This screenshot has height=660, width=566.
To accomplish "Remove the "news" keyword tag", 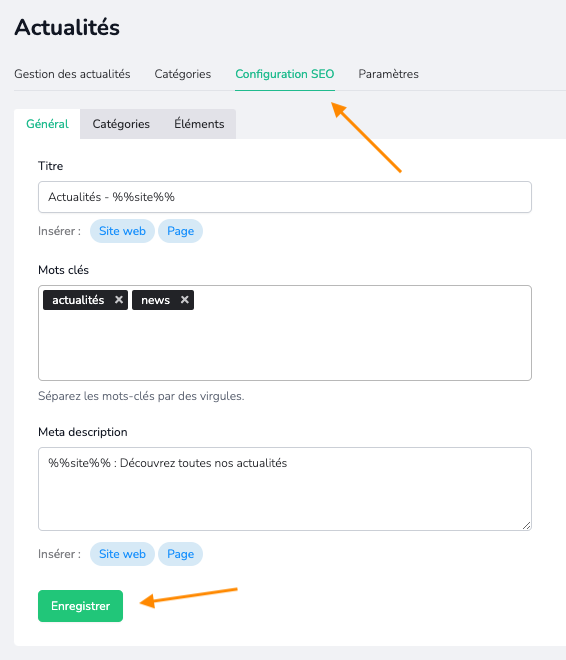I will pyautogui.click(x=184, y=300).
